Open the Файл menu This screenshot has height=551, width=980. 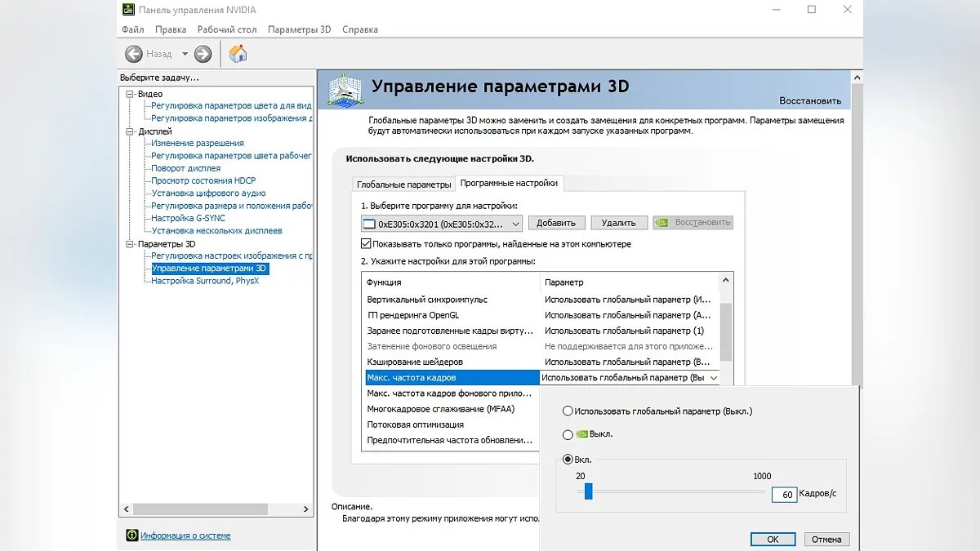[132, 29]
